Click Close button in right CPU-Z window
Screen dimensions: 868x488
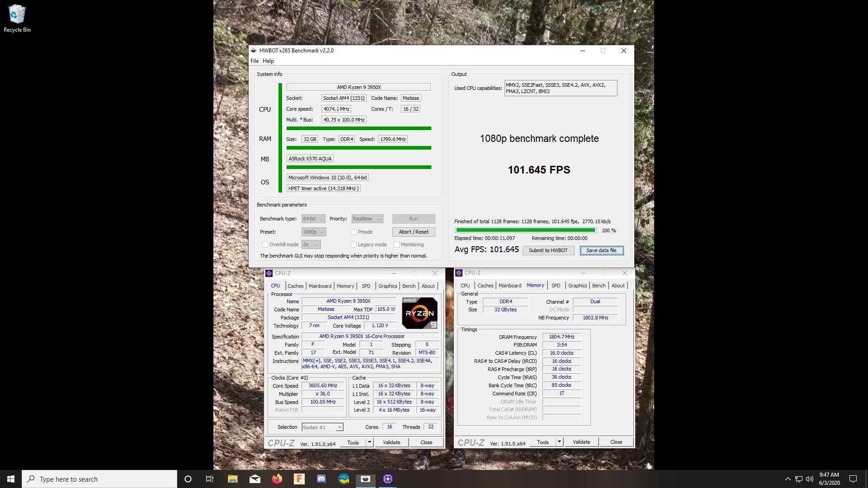click(x=616, y=442)
